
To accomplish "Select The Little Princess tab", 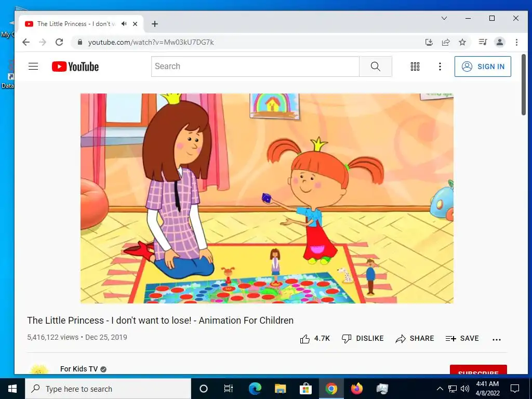I will click(76, 24).
